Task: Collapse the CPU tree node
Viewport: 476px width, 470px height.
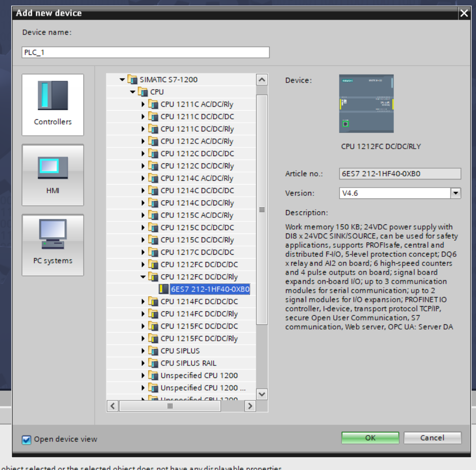Action: click(x=132, y=92)
